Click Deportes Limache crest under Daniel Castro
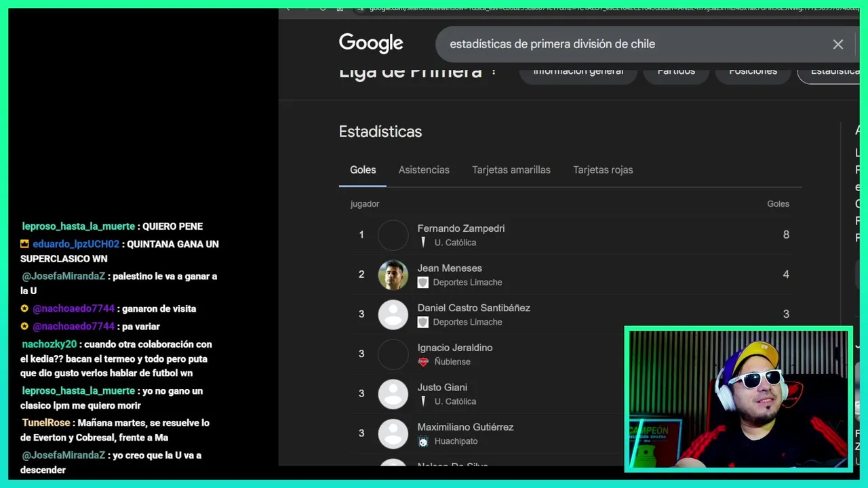This screenshot has height=488, width=868. pyautogui.click(x=423, y=322)
